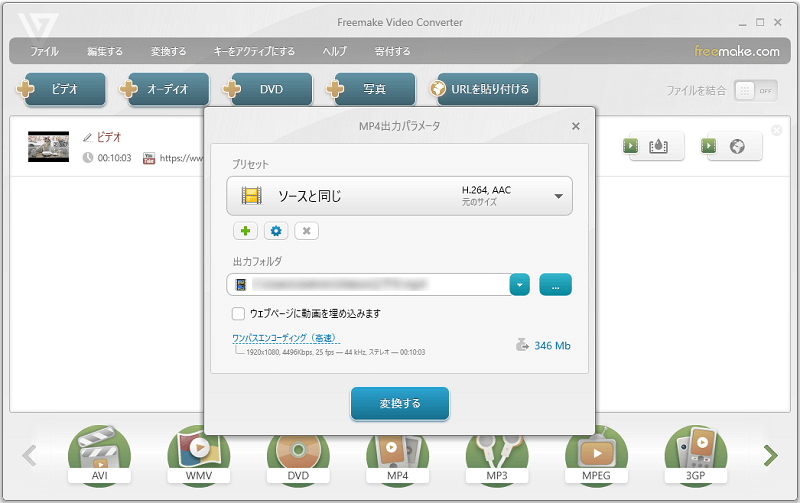
Task: Toggle ファイルを結合 join files switch
Action: pyautogui.click(x=756, y=91)
